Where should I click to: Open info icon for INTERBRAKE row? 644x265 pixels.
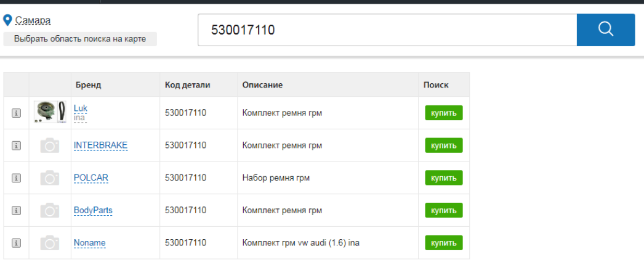(x=16, y=145)
